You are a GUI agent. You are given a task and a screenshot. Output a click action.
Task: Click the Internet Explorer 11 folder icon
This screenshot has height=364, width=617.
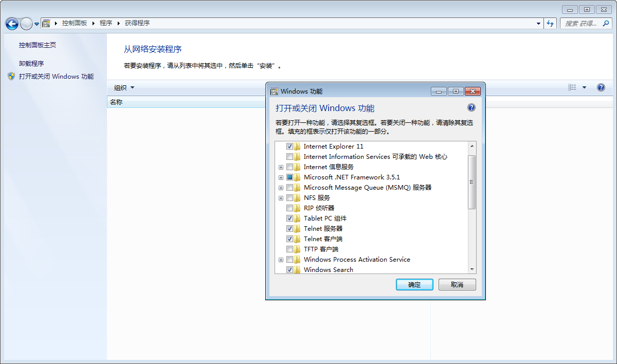[298, 147]
